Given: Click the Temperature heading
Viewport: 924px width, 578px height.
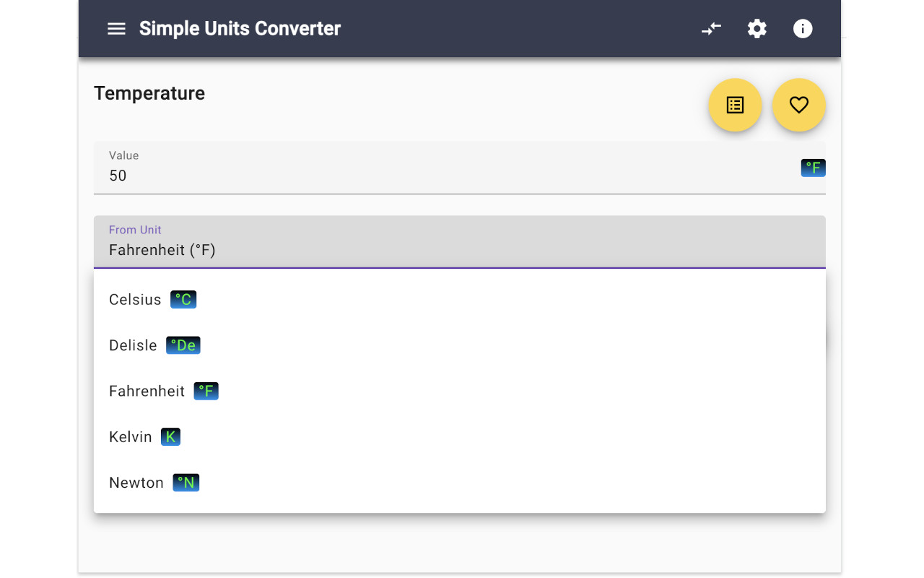Looking at the screenshot, I should tap(149, 93).
